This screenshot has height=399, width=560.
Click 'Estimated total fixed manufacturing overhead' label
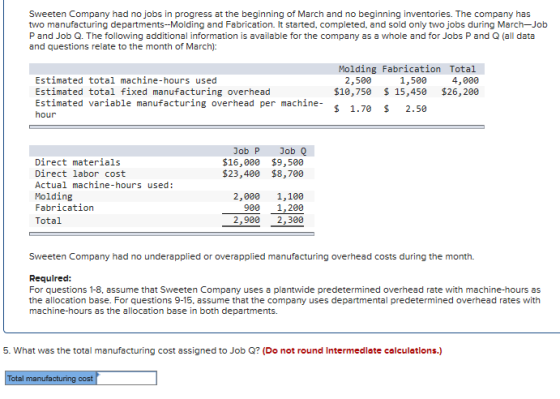tap(152, 92)
